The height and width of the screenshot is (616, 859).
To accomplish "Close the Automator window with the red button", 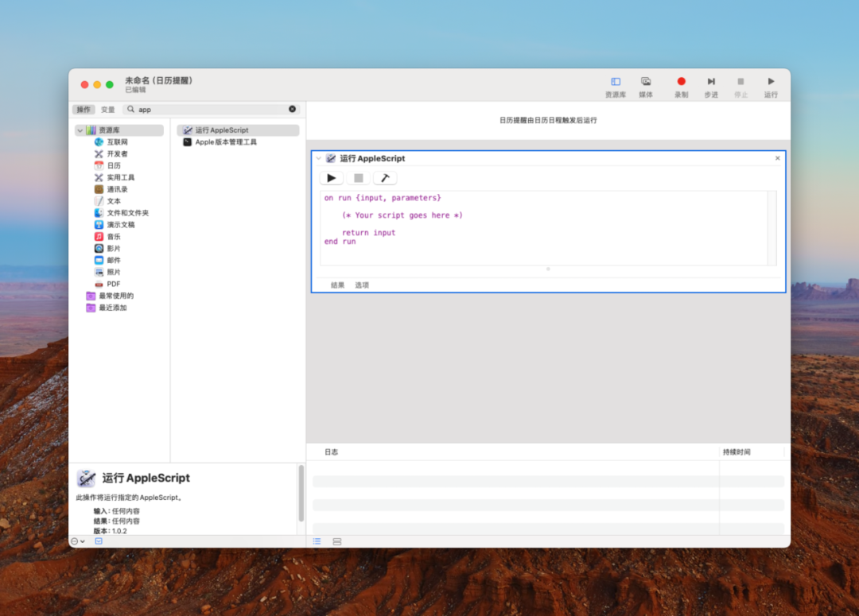I will (x=84, y=84).
